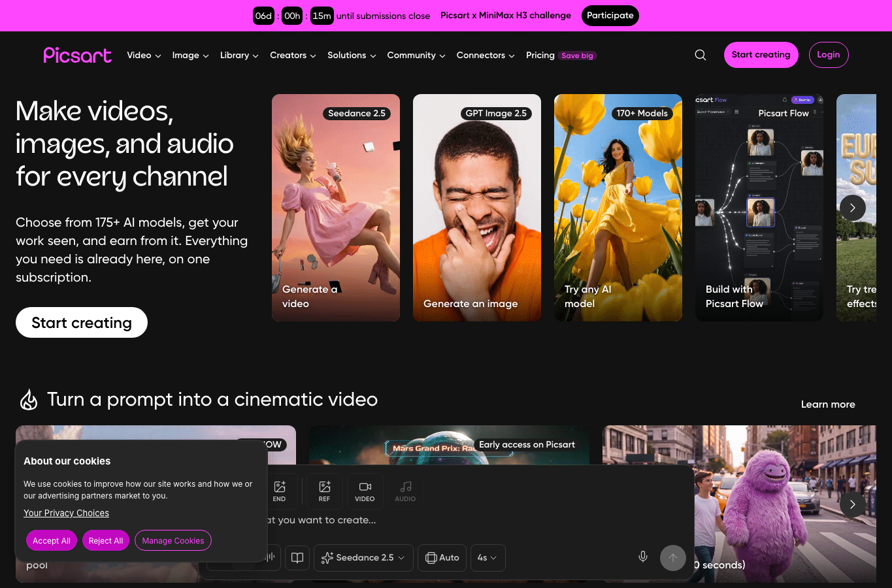
Task: Accept All cookies
Action: (x=52, y=541)
